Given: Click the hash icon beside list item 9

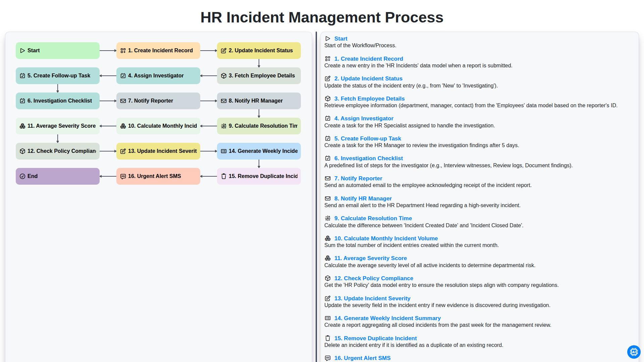Looking at the screenshot, I should 328,218.
